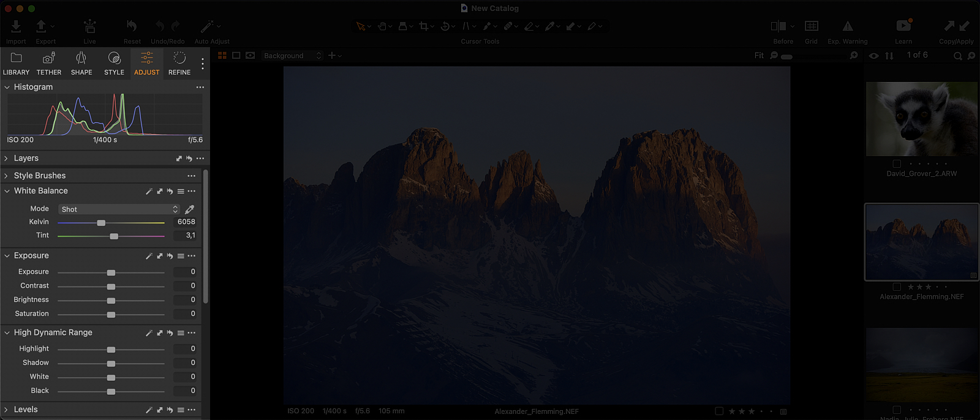Choose the Keystone cursor tool

tap(466, 26)
